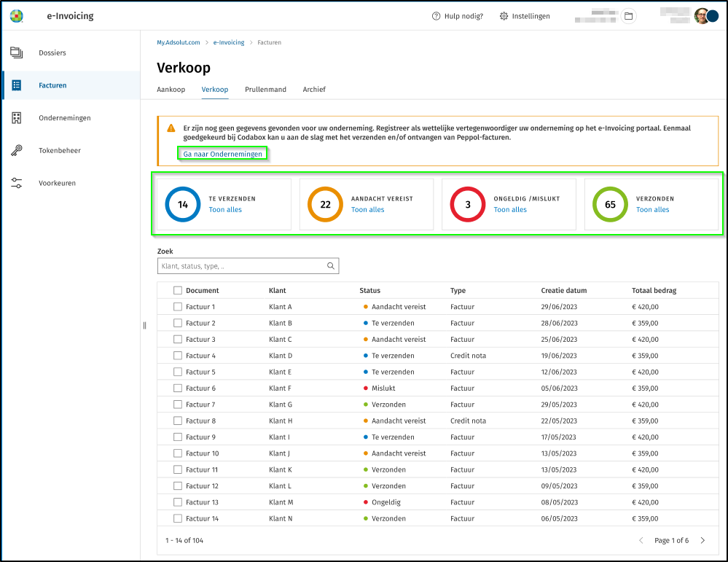The height and width of the screenshot is (562, 728).
Task: Go to next page arrow
Action: (702, 540)
